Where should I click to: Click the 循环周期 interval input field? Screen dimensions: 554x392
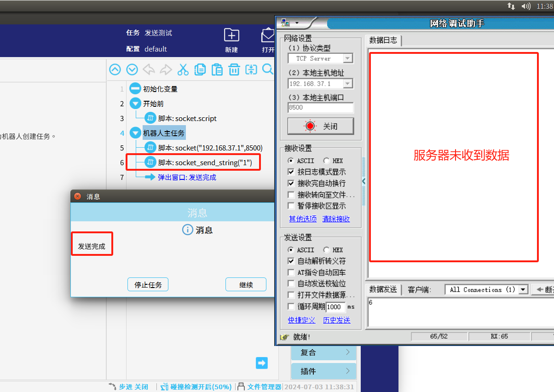pos(335,307)
